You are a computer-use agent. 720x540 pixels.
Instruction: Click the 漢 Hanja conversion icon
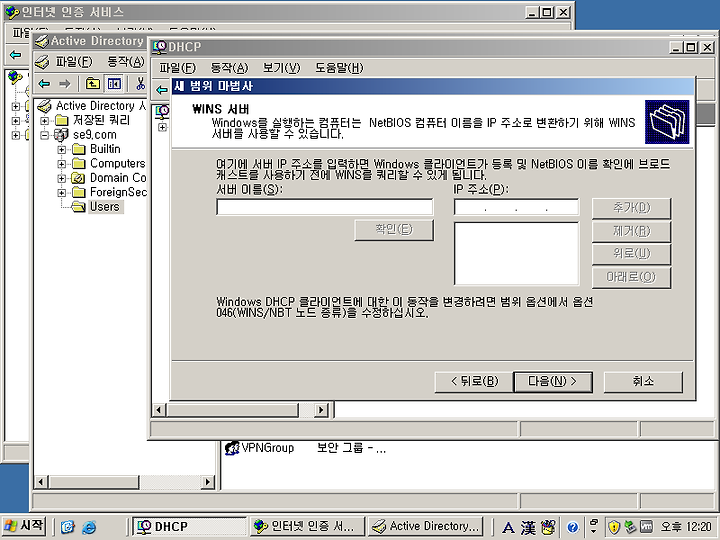click(528, 527)
